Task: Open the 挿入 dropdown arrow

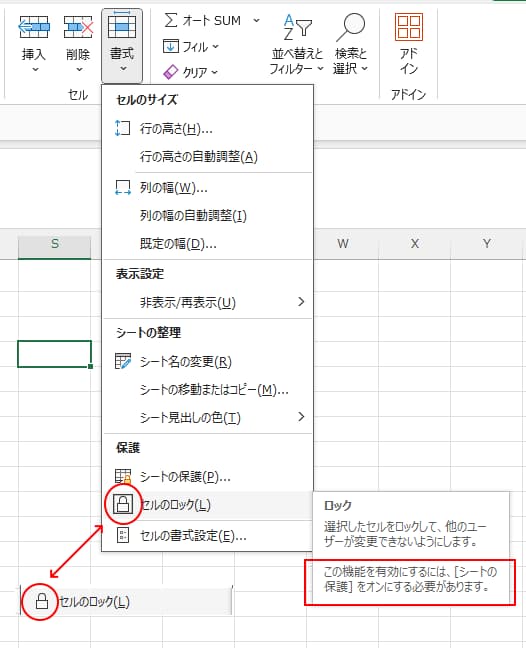Action: 36,69
